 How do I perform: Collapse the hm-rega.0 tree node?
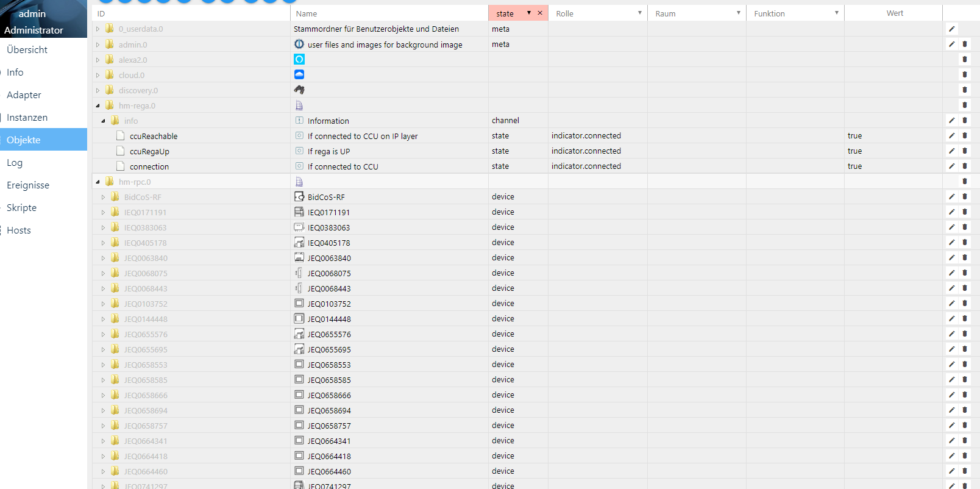pyautogui.click(x=98, y=105)
